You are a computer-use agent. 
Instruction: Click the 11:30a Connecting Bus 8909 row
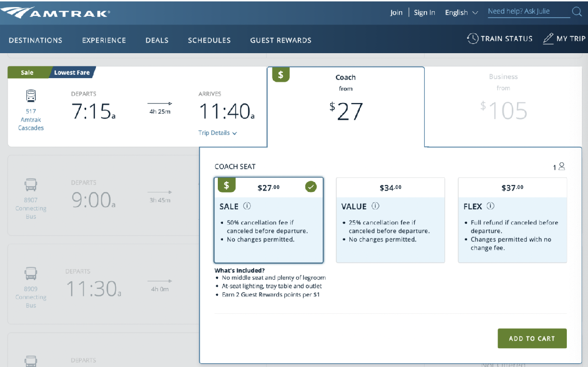click(103, 284)
